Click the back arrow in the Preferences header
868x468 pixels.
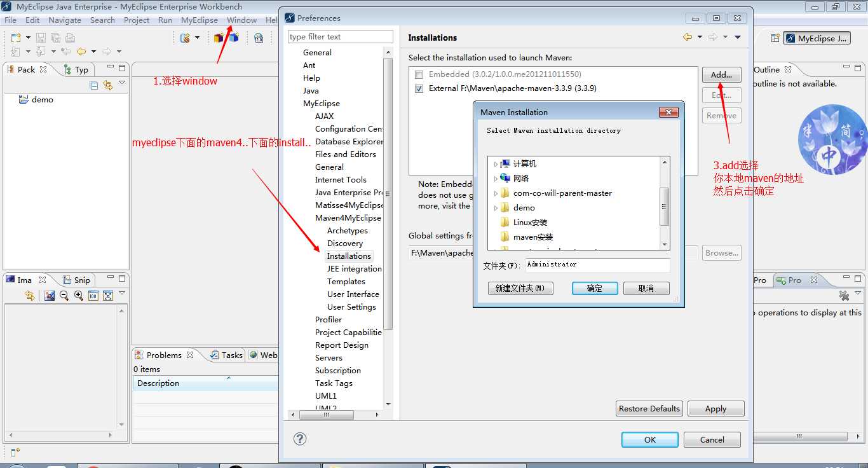688,38
